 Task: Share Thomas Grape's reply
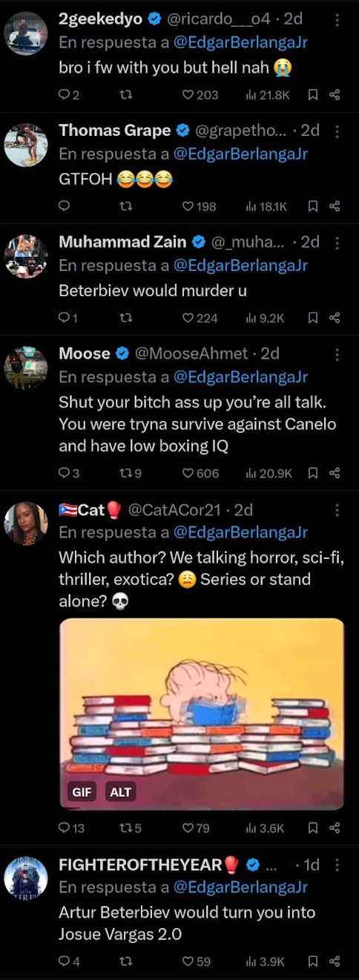point(335,206)
